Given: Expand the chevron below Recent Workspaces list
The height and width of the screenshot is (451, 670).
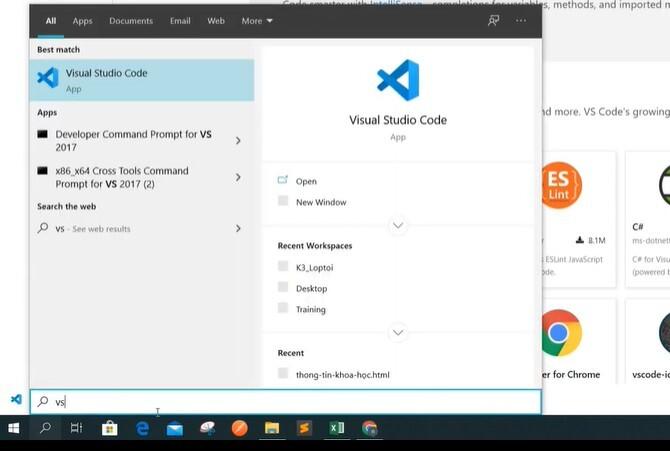Looking at the screenshot, I should [x=398, y=332].
